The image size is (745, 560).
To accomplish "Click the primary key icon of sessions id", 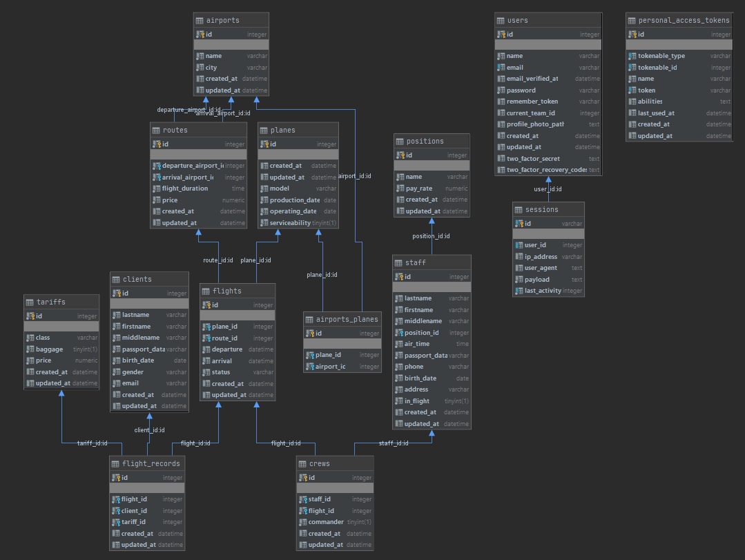I will tap(519, 224).
